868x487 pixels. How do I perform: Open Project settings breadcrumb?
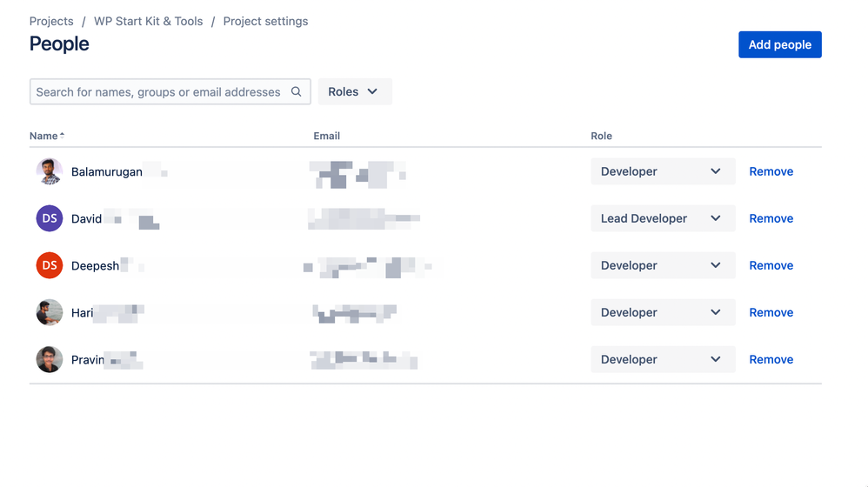point(266,22)
